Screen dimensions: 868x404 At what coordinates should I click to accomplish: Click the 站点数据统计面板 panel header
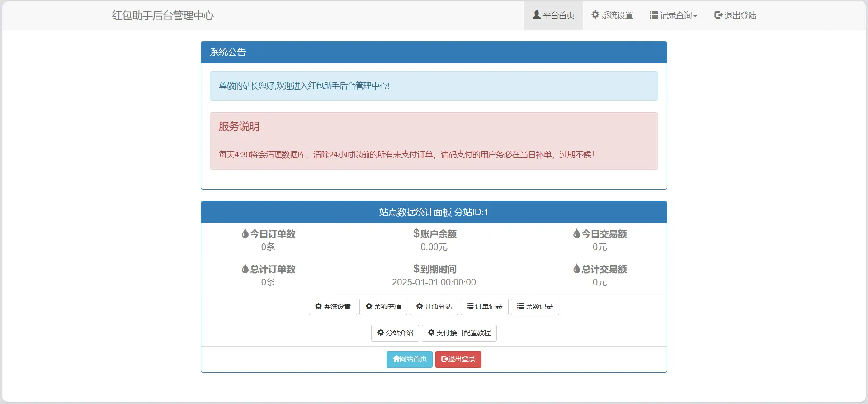[434, 212]
